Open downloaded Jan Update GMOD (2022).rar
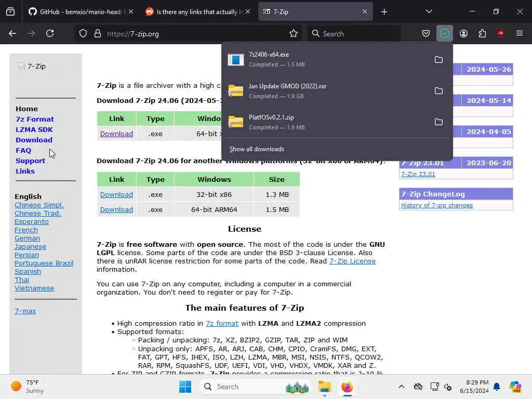 pos(326,91)
